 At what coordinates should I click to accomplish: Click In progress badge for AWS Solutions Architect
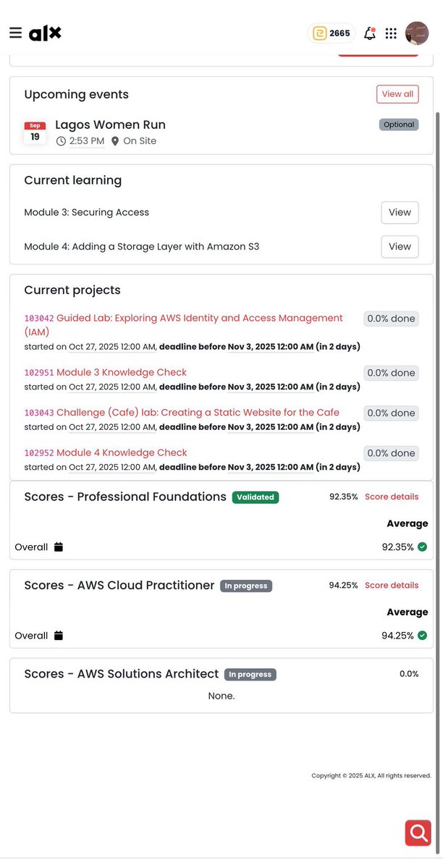[250, 674]
